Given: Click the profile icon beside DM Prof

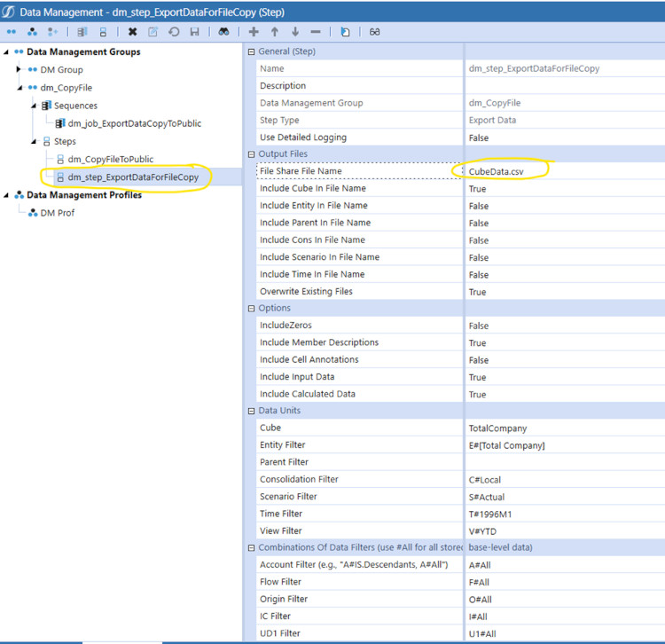Looking at the screenshot, I should tap(33, 213).
